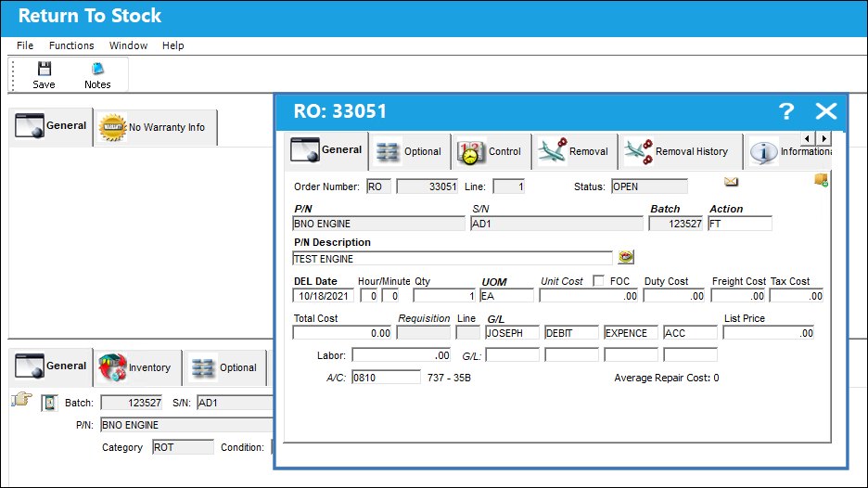Click the G/L field EXPENCE
Viewport: 868px width, 488px height.
(632, 333)
